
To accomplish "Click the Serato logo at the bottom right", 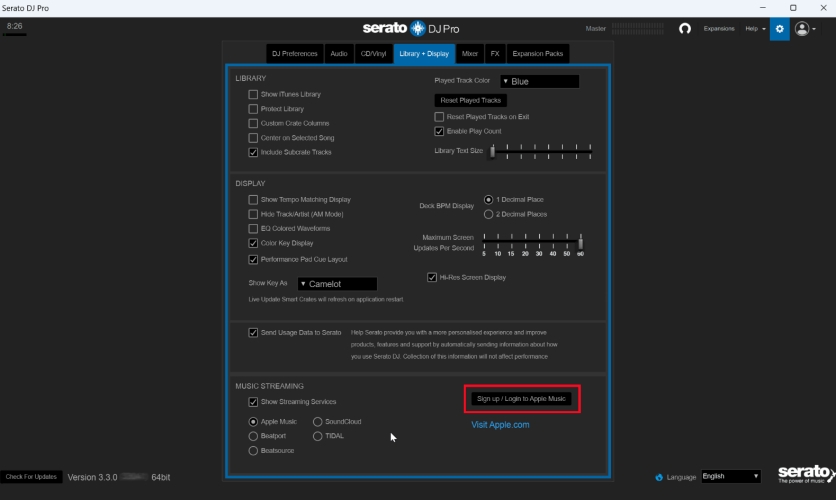I will 806,473.
